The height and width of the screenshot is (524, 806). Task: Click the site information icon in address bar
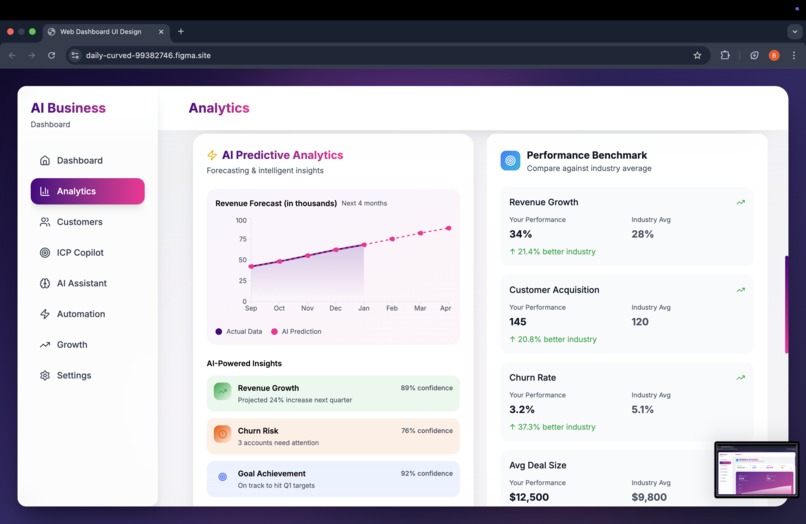point(75,56)
